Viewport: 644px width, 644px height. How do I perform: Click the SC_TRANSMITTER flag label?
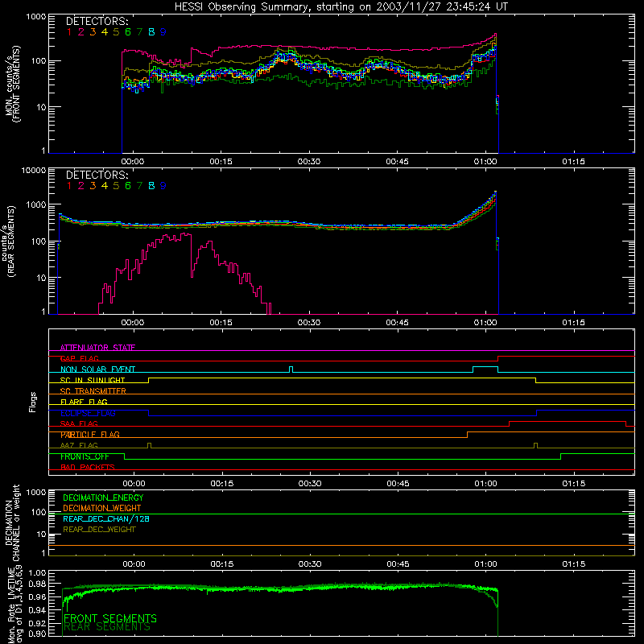tap(93, 391)
